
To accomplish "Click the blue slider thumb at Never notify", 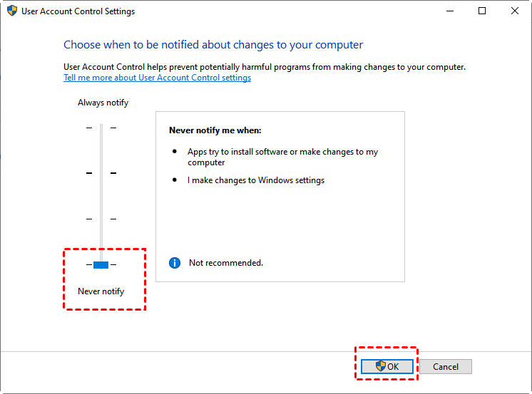I will tap(101, 265).
